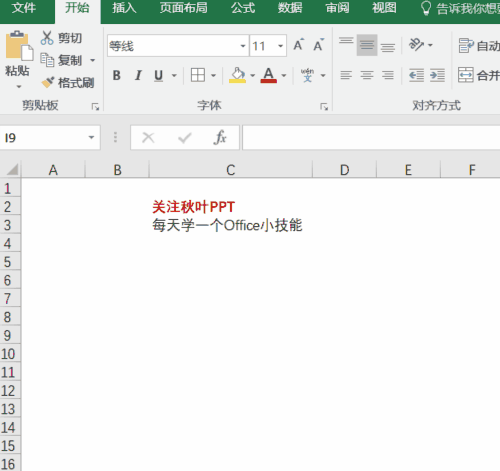500x471 pixels.
Task: Open the Page Layout (页面布局) tab
Action: coord(183,8)
